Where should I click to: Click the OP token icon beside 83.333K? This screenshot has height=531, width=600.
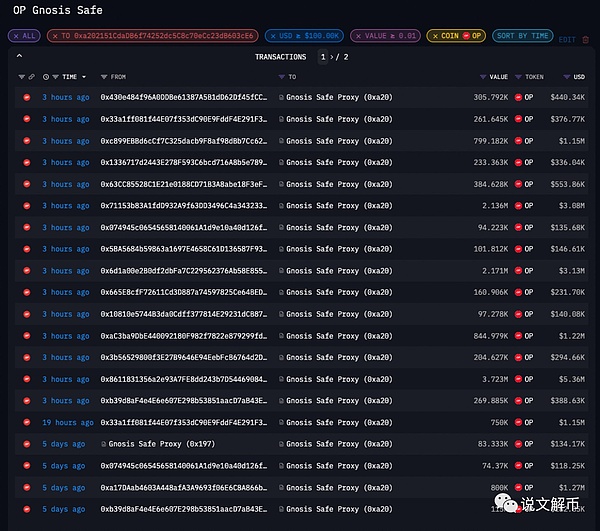(x=518, y=444)
